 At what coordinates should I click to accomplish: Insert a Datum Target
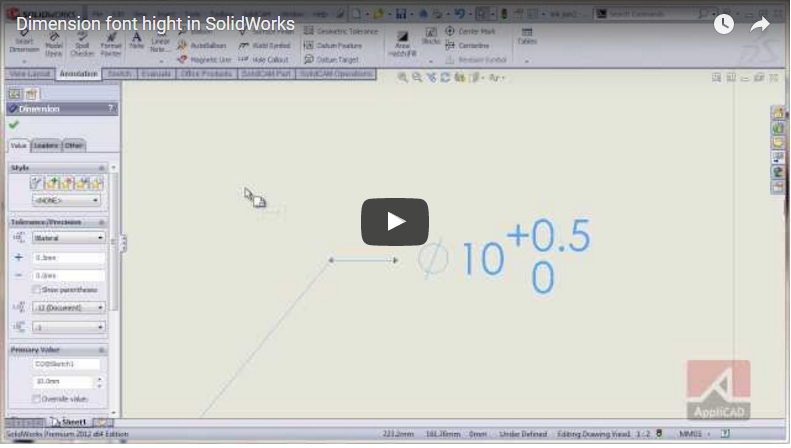[x=331, y=60]
